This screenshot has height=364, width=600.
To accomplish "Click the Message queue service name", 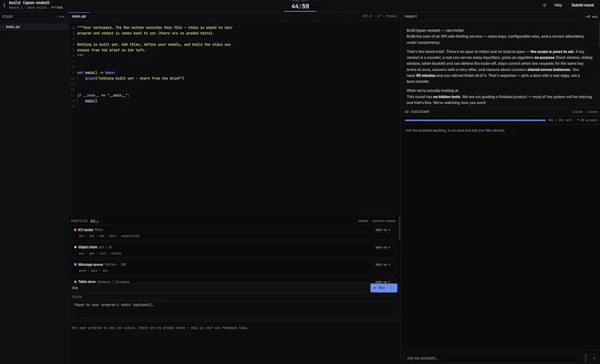I will tap(90, 264).
